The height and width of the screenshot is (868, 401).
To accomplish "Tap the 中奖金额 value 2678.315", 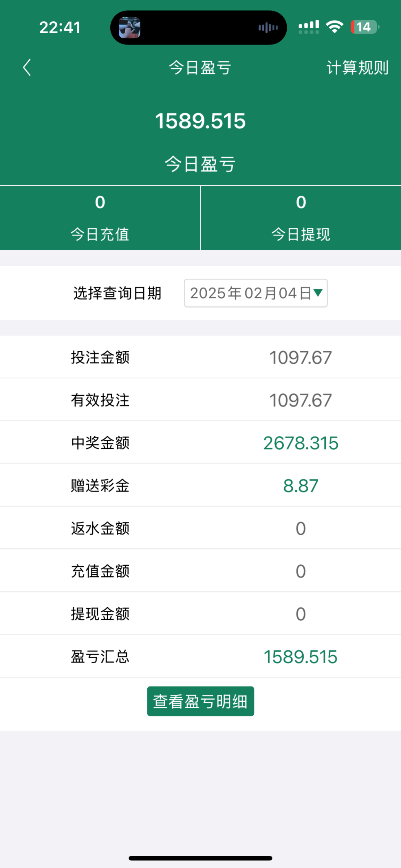I will pyautogui.click(x=300, y=443).
